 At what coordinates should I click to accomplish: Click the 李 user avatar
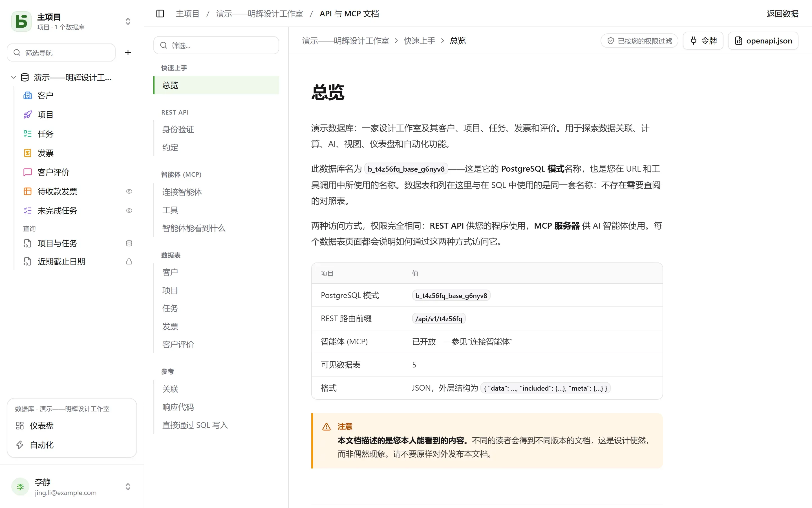click(21, 487)
